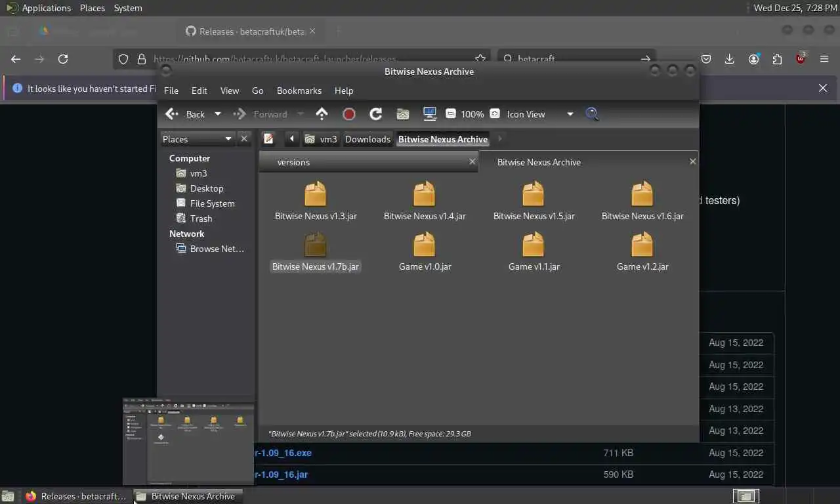Screen dimensions: 840x504
Task: Open the System menu in top panel
Action: click(x=128, y=8)
